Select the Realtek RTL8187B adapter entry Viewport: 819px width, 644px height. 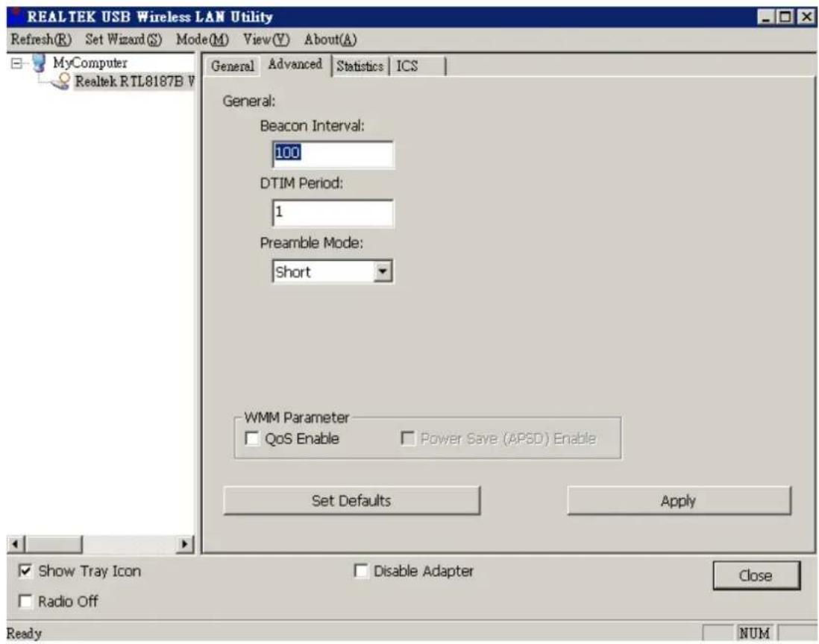tap(134, 82)
